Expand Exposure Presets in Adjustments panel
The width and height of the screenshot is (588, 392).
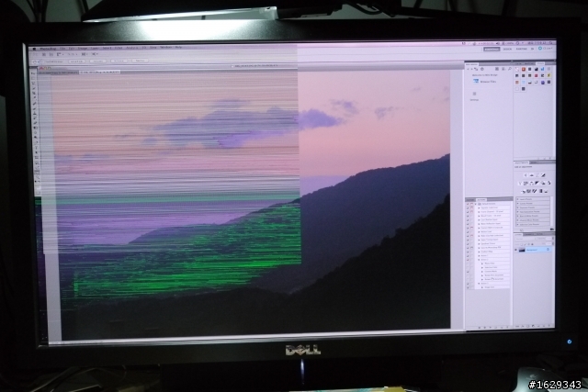pos(518,207)
